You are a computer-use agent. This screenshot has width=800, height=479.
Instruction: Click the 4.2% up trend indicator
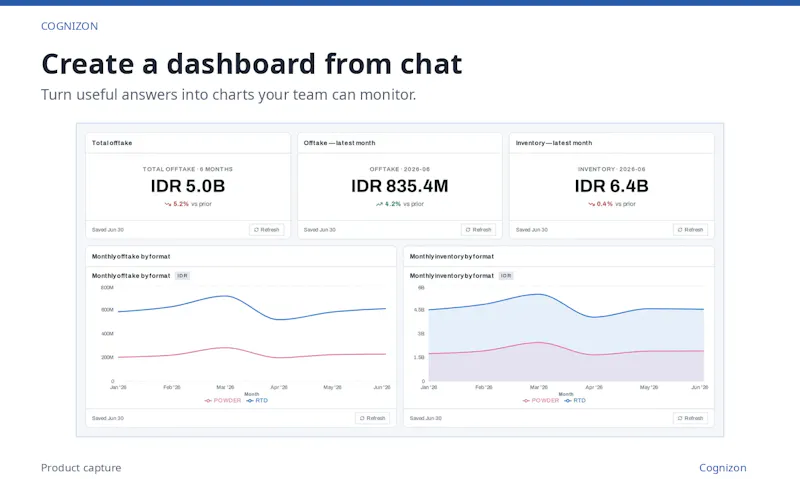click(x=388, y=204)
